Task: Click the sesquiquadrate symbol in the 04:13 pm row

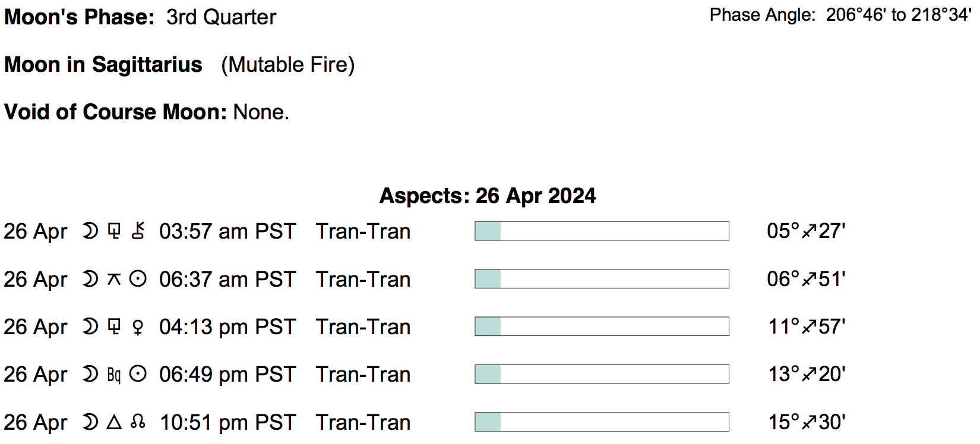Action: tap(114, 327)
